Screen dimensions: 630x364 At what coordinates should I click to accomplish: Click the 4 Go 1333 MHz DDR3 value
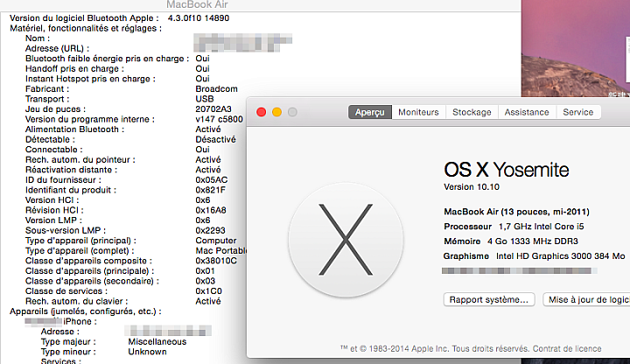(532, 241)
